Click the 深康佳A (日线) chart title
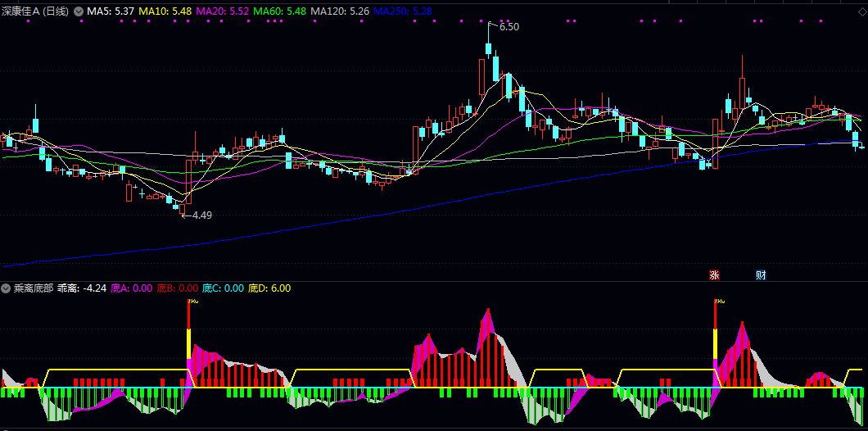This screenshot has width=868, height=431. click(x=36, y=12)
